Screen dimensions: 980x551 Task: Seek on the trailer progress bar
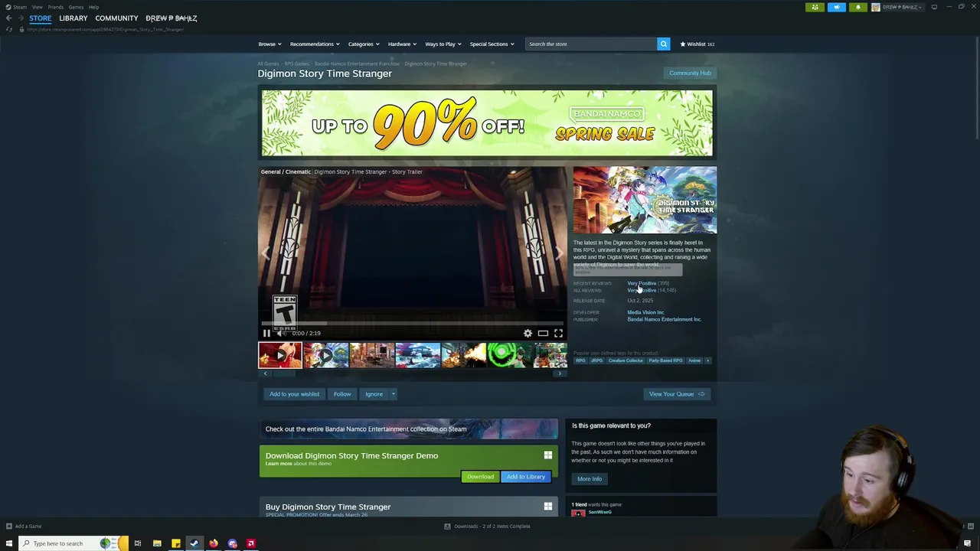[413, 324]
